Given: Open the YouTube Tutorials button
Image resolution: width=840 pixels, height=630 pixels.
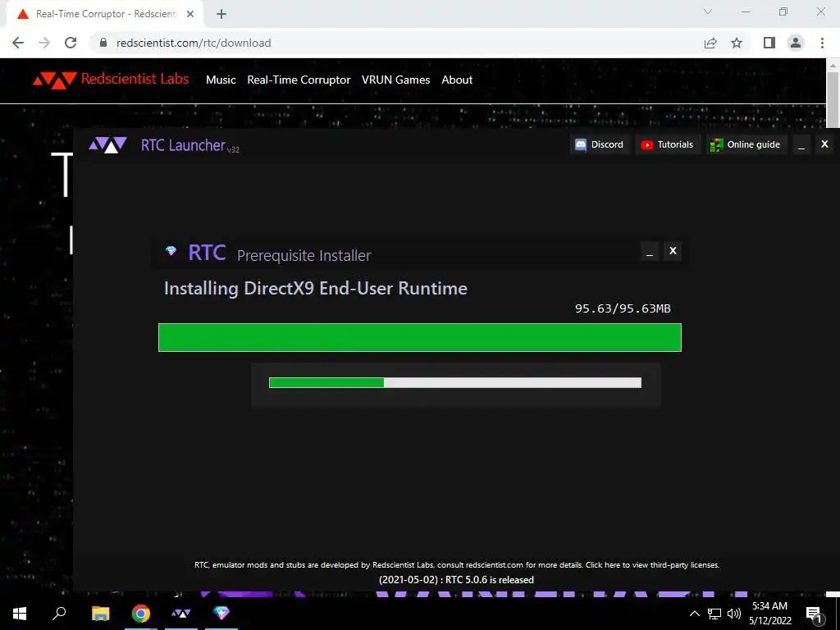Looking at the screenshot, I should pyautogui.click(x=668, y=144).
